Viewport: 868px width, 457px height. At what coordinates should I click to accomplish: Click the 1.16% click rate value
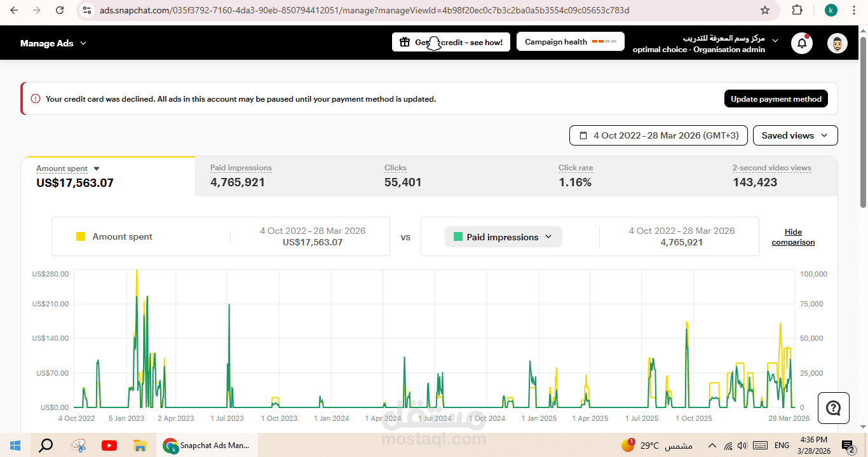(x=575, y=183)
